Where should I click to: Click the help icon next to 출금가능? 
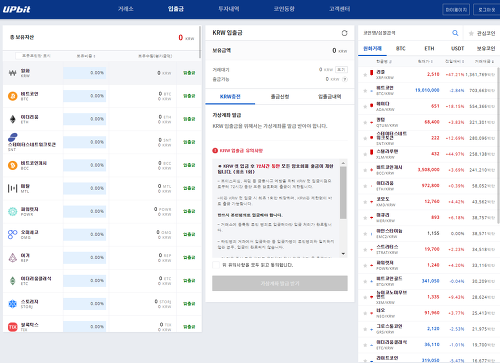click(x=345, y=79)
